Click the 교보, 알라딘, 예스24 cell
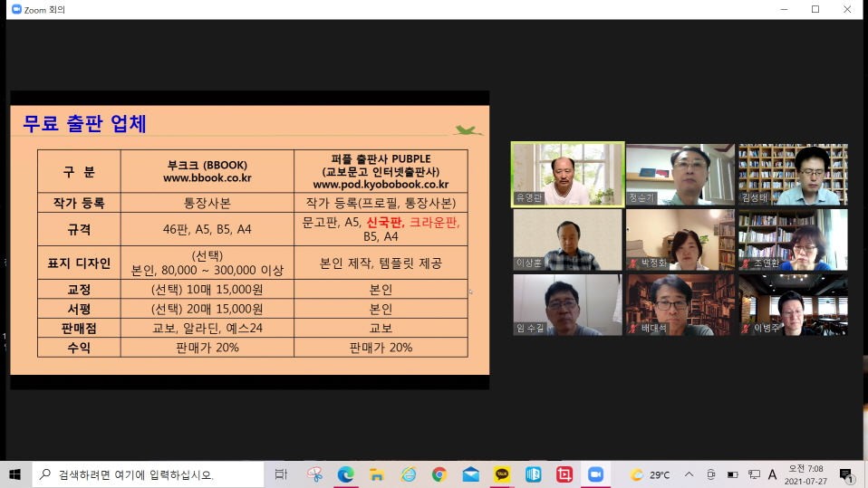This screenshot has width=868, height=488. pos(207,328)
